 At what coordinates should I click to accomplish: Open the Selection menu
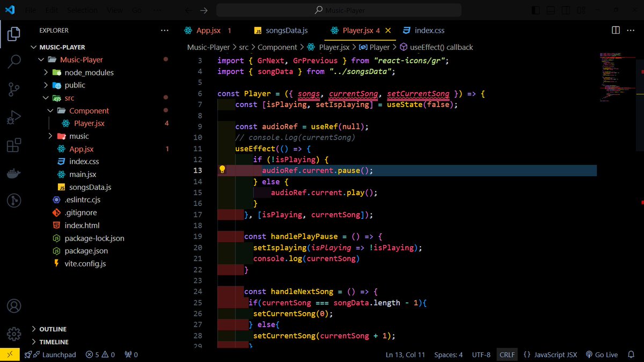[83, 10]
